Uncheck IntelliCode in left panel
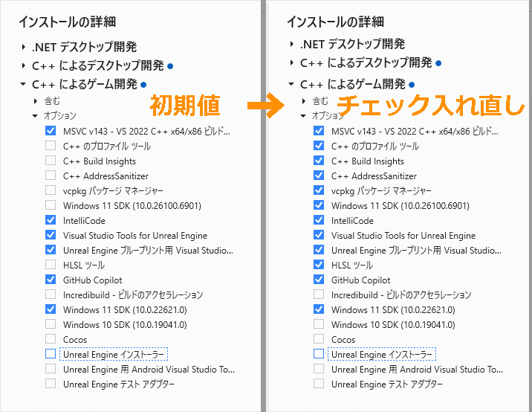Viewport: 532px width, 412px height. (x=51, y=220)
